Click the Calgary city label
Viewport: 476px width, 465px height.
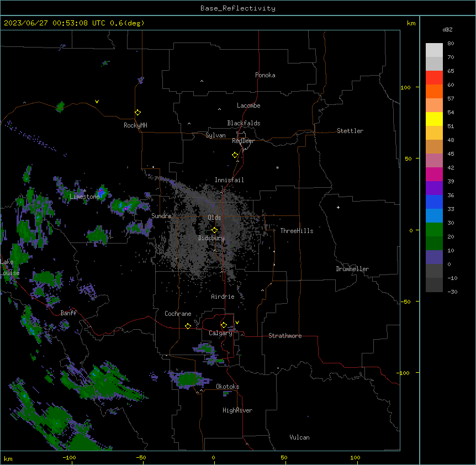pyautogui.click(x=220, y=333)
